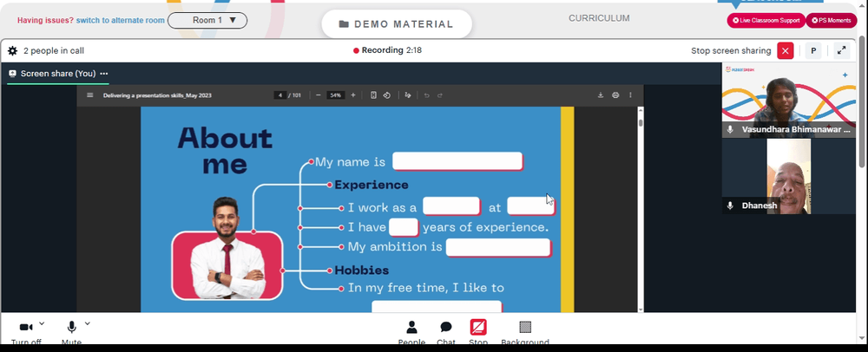Open the Curriculum tab
The width and height of the screenshot is (868, 352).
[x=599, y=18]
